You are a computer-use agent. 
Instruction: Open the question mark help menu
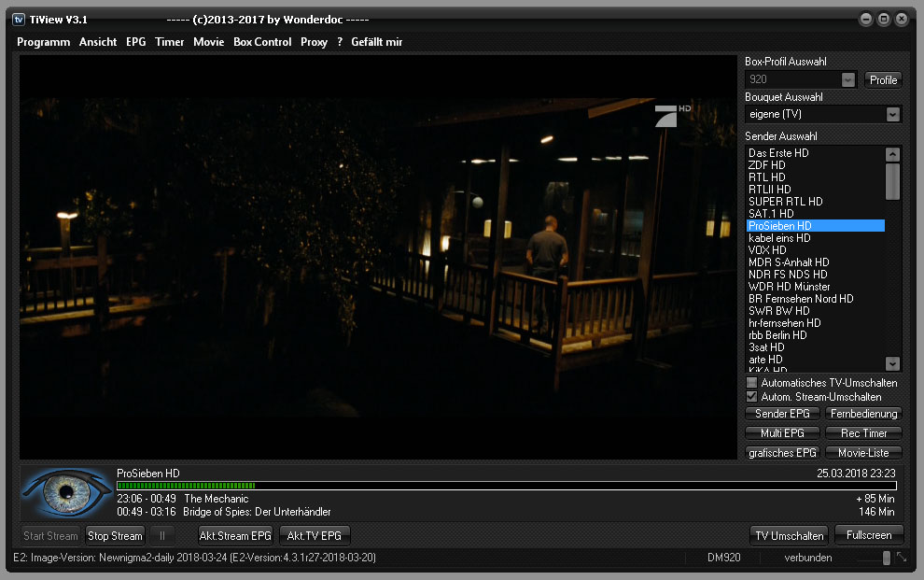(340, 42)
